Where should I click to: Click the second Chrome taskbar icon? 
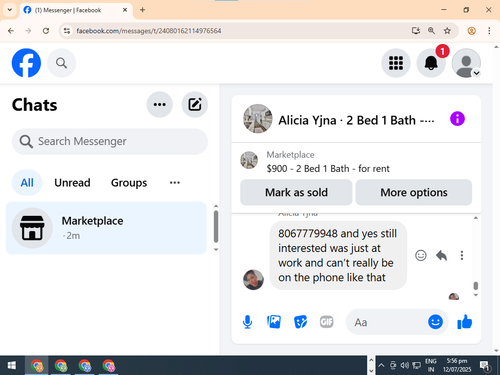[x=61, y=366]
